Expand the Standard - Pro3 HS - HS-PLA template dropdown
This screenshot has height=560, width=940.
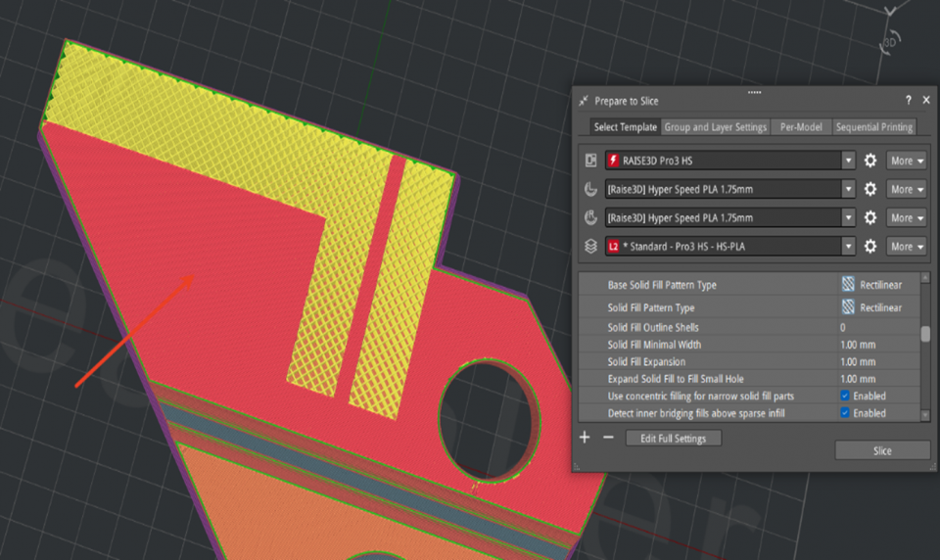pyautogui.click(x=848, y=247)
